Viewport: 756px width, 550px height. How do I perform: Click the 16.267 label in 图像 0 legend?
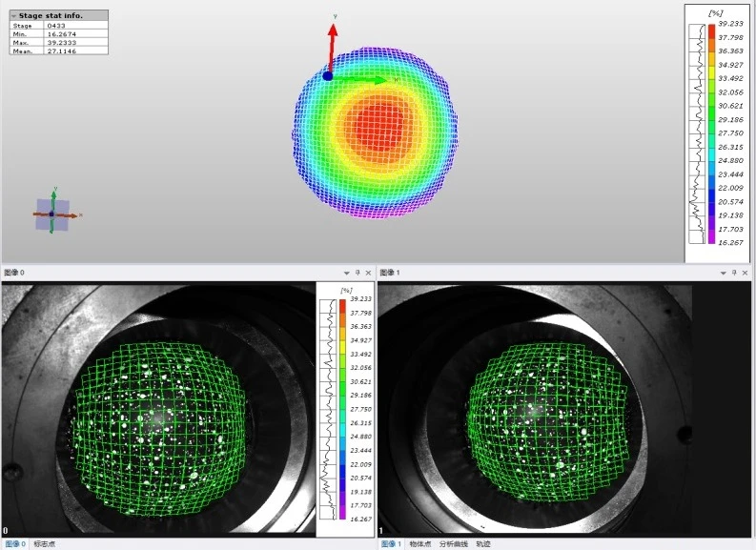point(360,519)
